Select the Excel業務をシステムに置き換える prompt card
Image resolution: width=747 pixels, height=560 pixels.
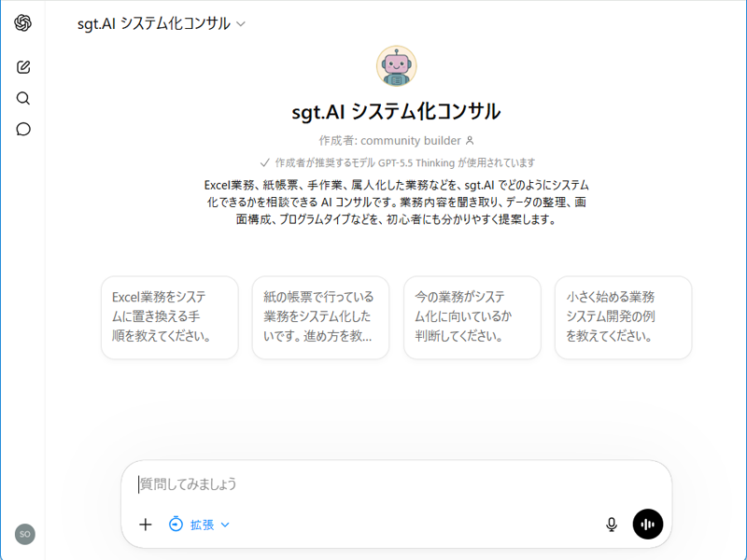click(170, 317)
